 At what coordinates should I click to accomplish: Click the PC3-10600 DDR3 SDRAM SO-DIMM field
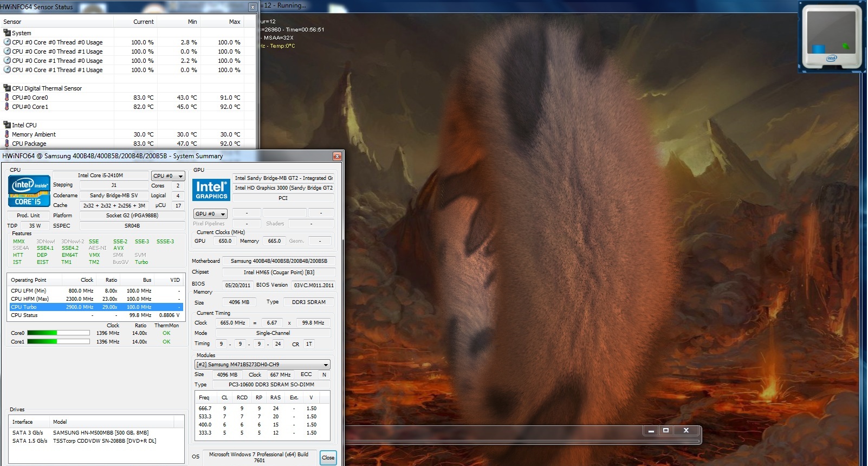tap(271, 384)
